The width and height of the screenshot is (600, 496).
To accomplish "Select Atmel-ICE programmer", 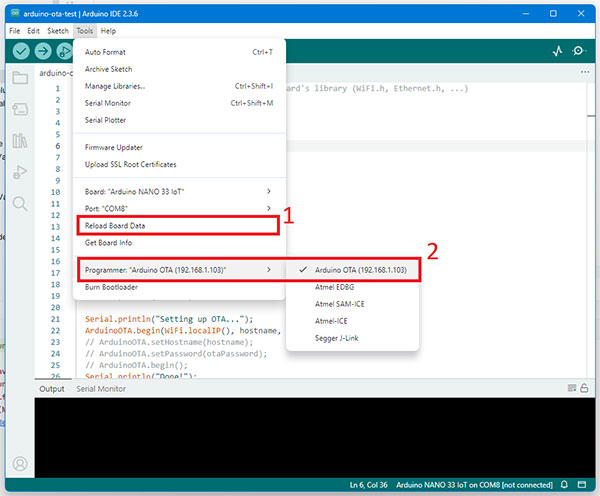I will click(352, 321).
